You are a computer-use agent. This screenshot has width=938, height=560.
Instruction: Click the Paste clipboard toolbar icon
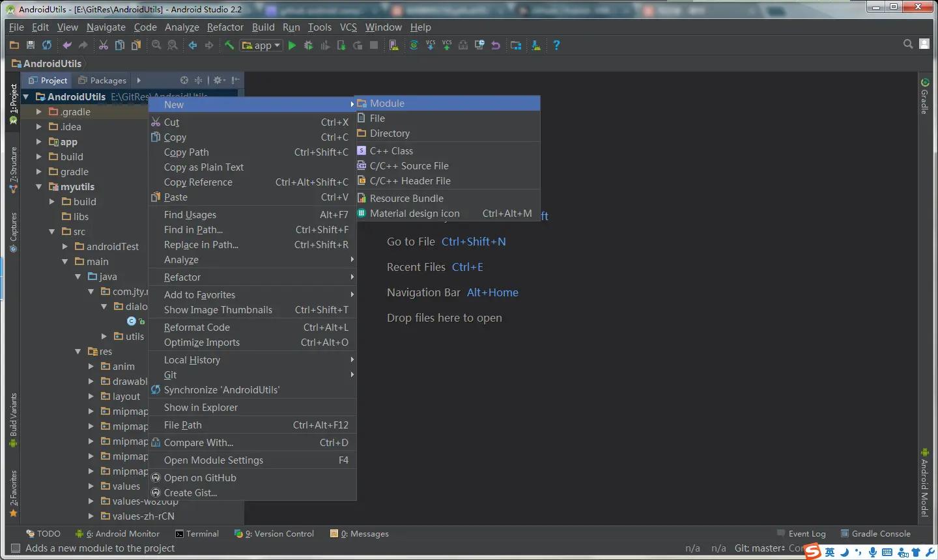[135, 45]
